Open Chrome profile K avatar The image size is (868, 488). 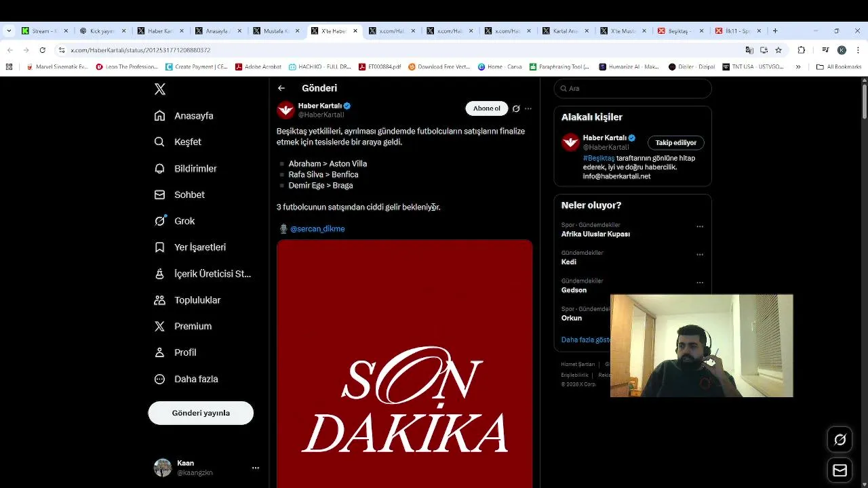[x=842, y=50]
